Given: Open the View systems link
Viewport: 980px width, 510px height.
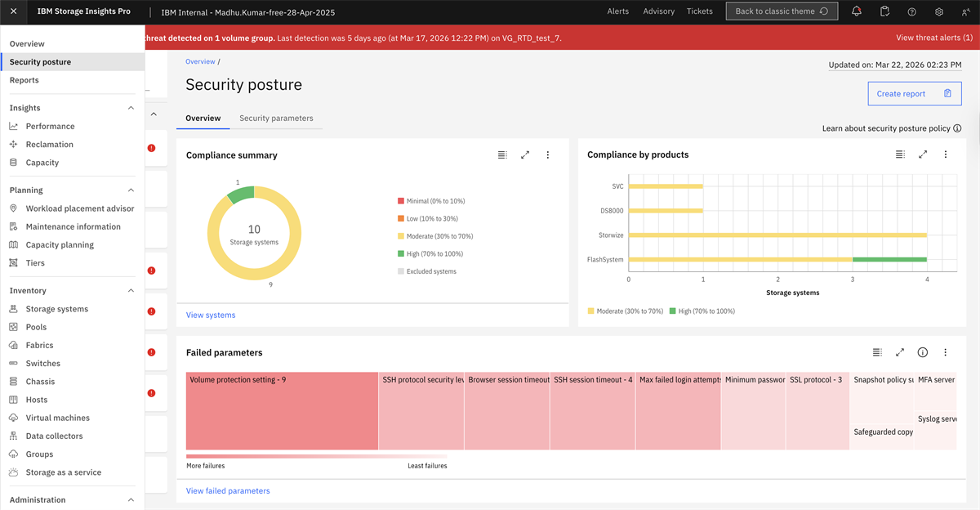Looking at the screenshot, I should (x=211, y=315).
